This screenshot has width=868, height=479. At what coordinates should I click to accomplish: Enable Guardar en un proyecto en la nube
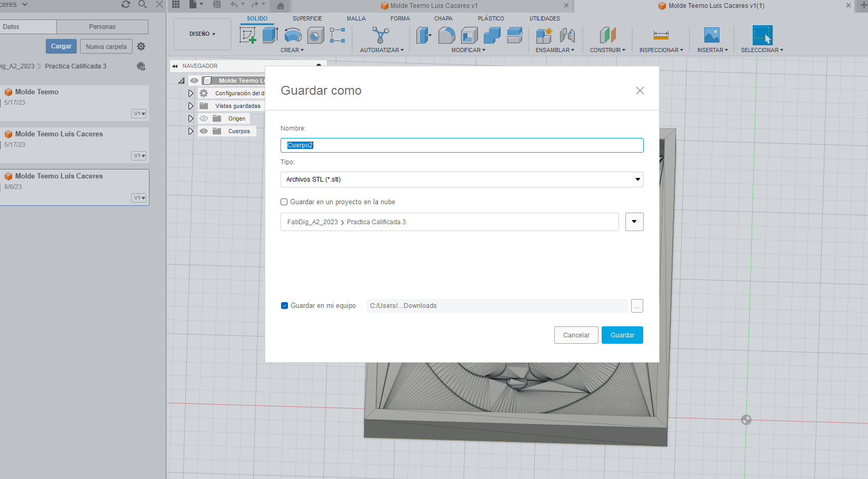click(x=284, y=202)
